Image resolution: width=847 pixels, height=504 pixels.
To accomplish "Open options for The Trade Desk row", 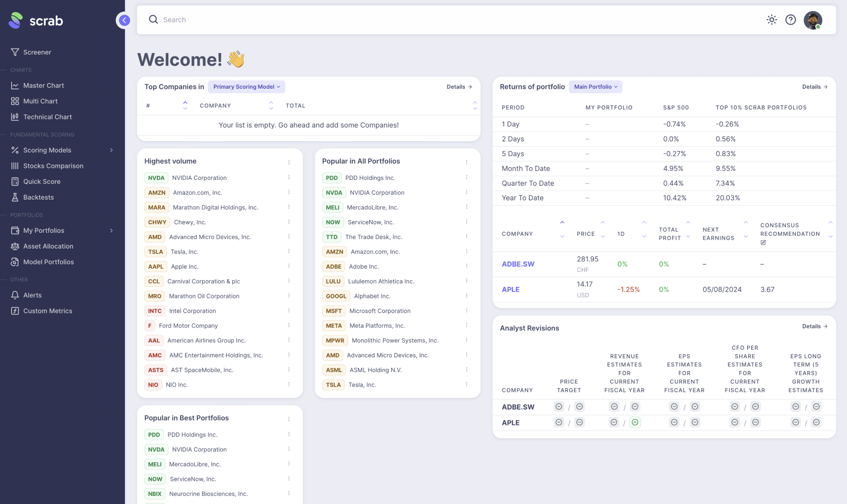I will click(466, 236).
